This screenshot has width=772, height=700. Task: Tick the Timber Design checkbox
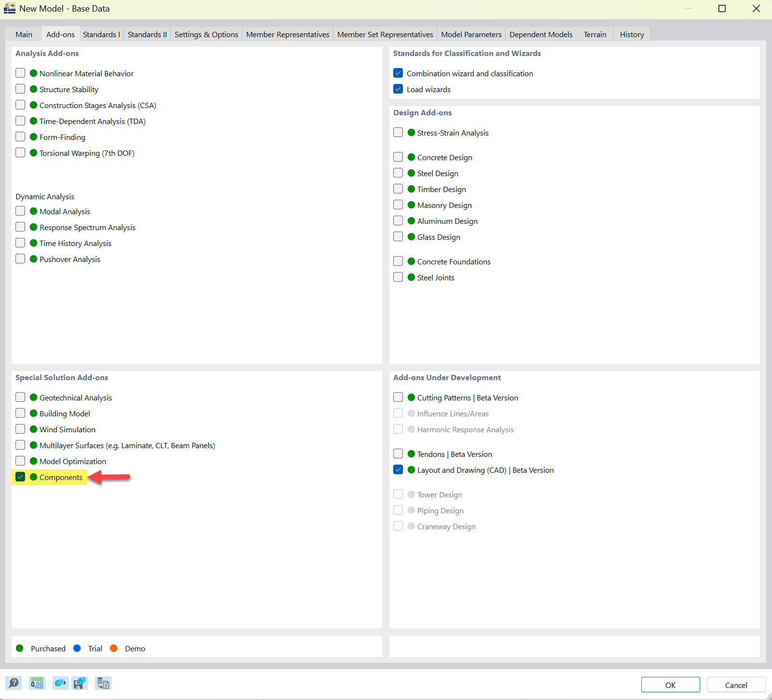(398, 189)
